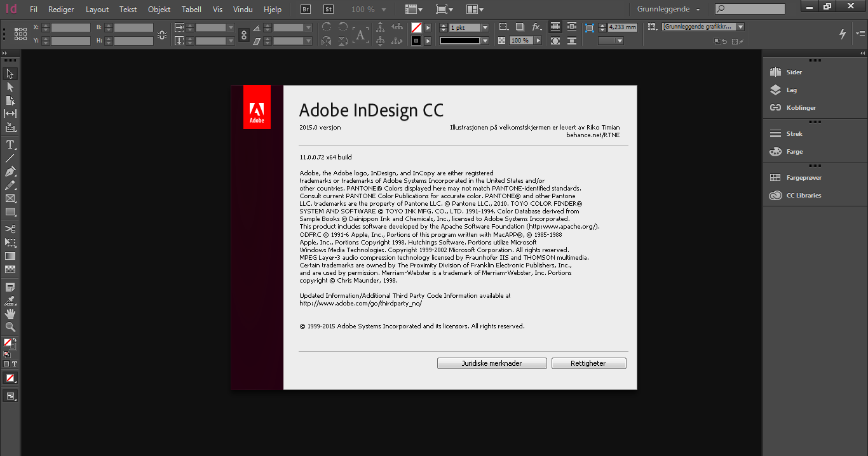This screenshot has width=868, height=456.
Task: Select the Rectangle Frame tool
Action: coord(10,198)
